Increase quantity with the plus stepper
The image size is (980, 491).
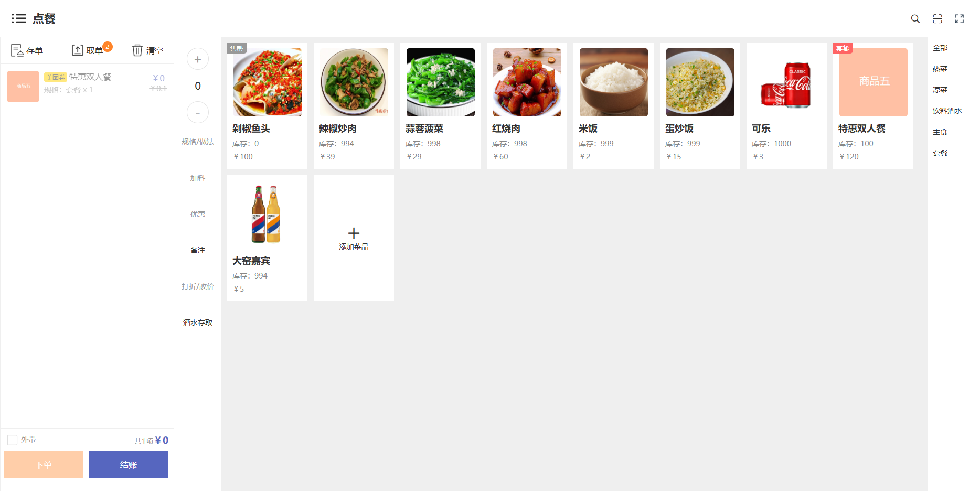(198, 59)
